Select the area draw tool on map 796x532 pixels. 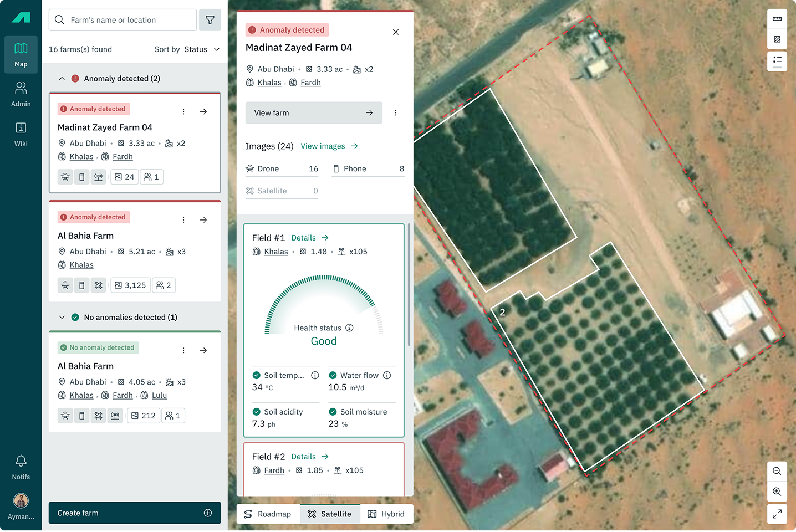click(x=777, y=39)
